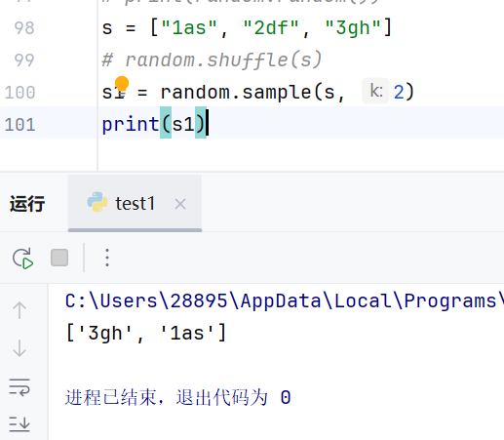Click line number 101 in the gutter
Screen dimensions: 504x440
coord(19,125)
